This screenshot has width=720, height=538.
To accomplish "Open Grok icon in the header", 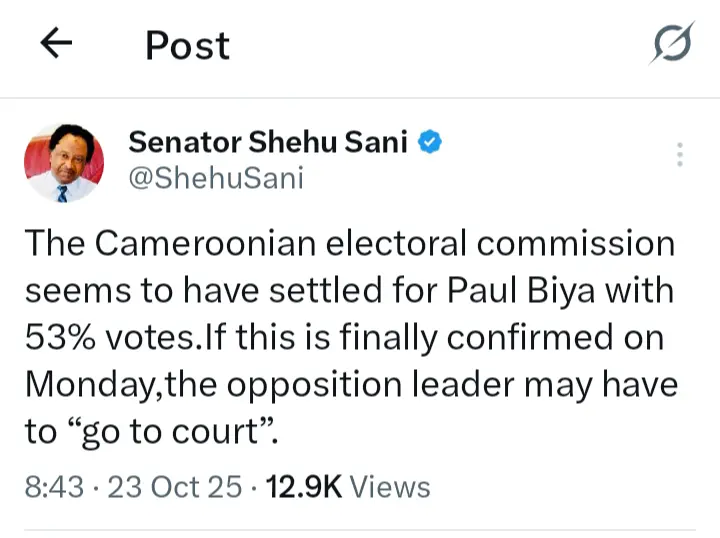I will [x=671, y=46].
